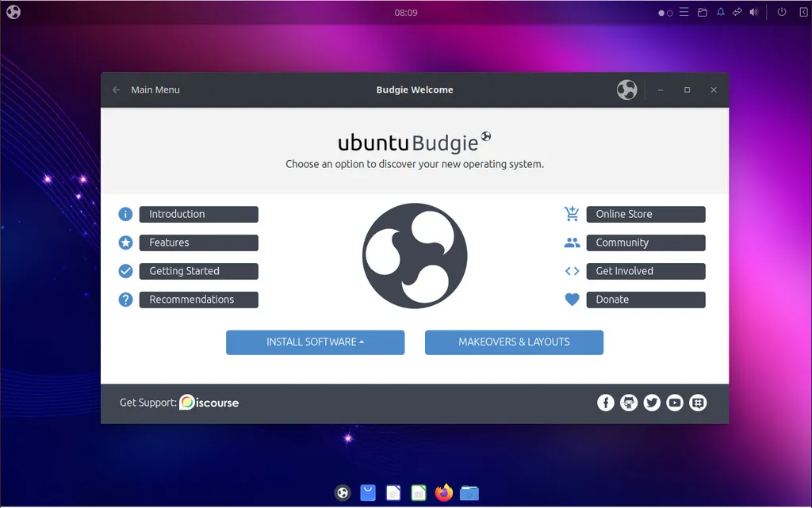This screenshot has width=812, height=508.
Task: Click the Budgie logo in title bar
Action: click(626, 90)
